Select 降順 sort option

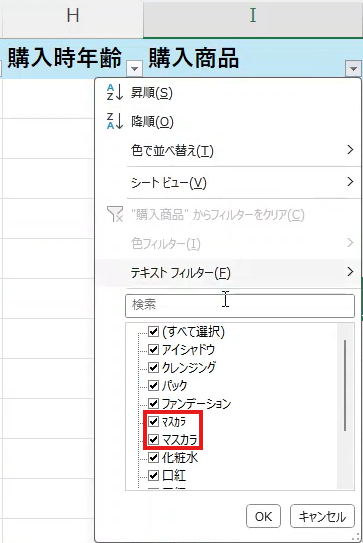click(152, 122)
